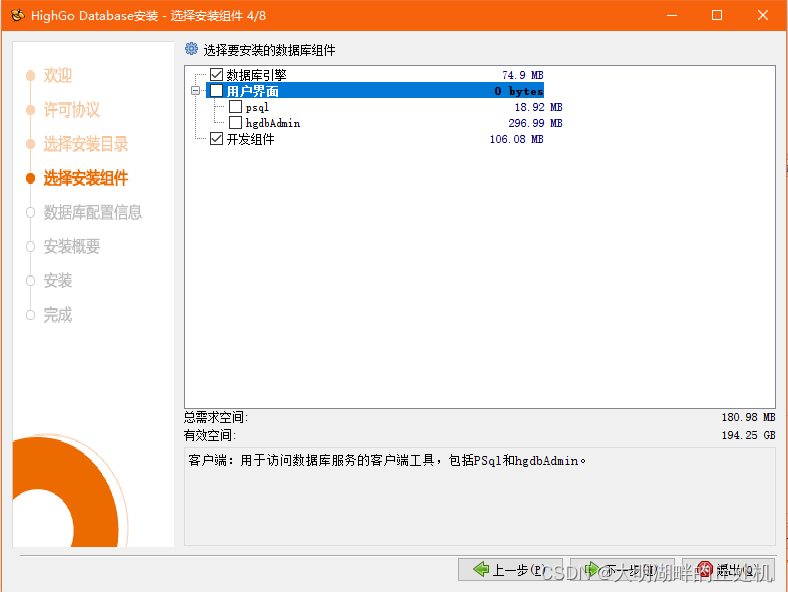Click the 选择安装组件 current step

click(85, 178)
